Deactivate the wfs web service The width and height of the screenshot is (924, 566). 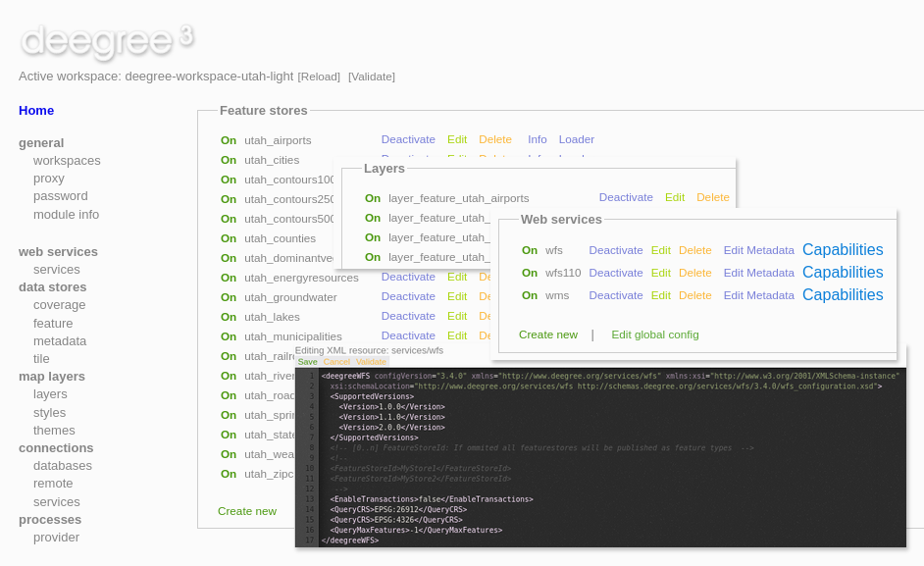[x=616, y=250]
